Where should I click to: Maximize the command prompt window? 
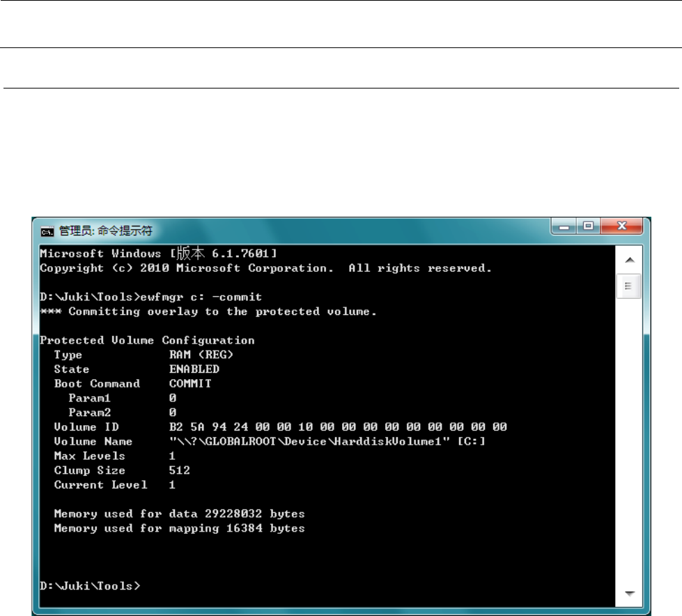[x=589, y=226]
